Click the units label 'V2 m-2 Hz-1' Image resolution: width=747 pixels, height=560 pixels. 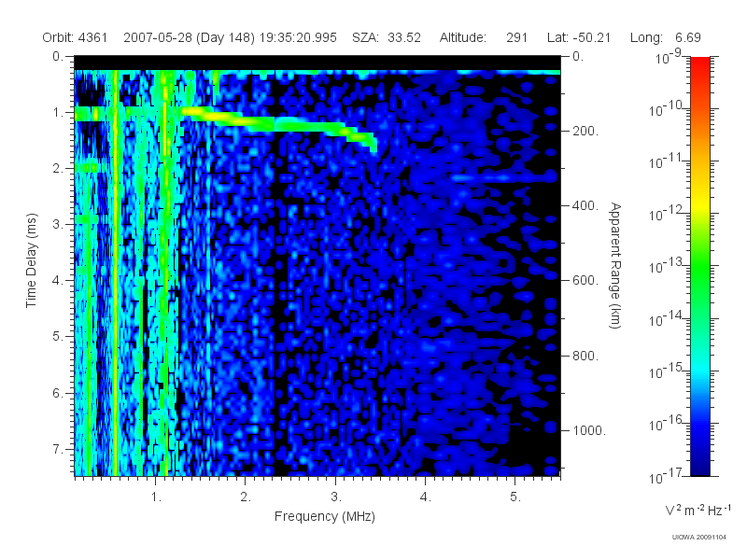coord(698,510)
